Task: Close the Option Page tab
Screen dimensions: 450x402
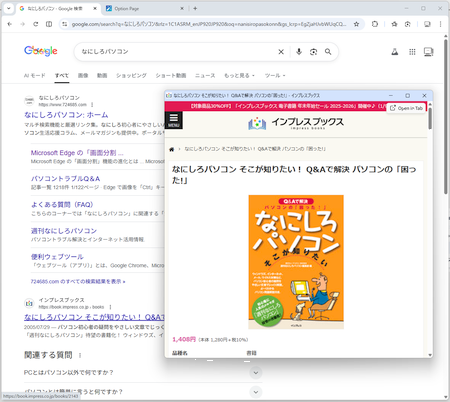Action: 182,9
